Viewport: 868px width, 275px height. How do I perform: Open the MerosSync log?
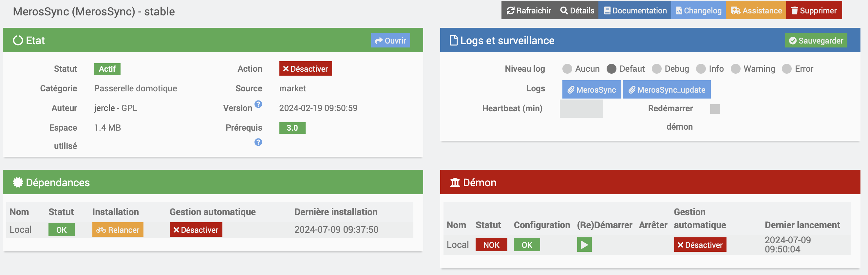point(592,89)
